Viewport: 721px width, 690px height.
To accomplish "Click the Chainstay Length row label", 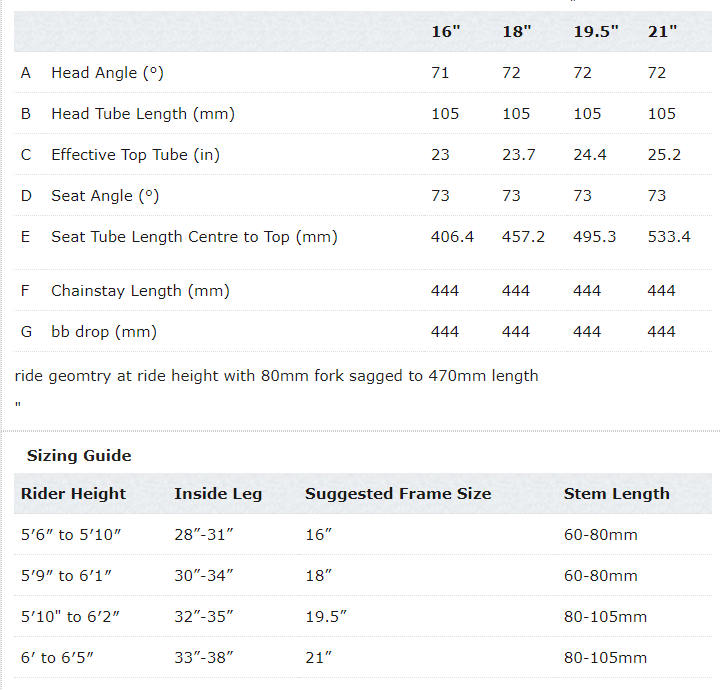I will (x=140, y=291).
